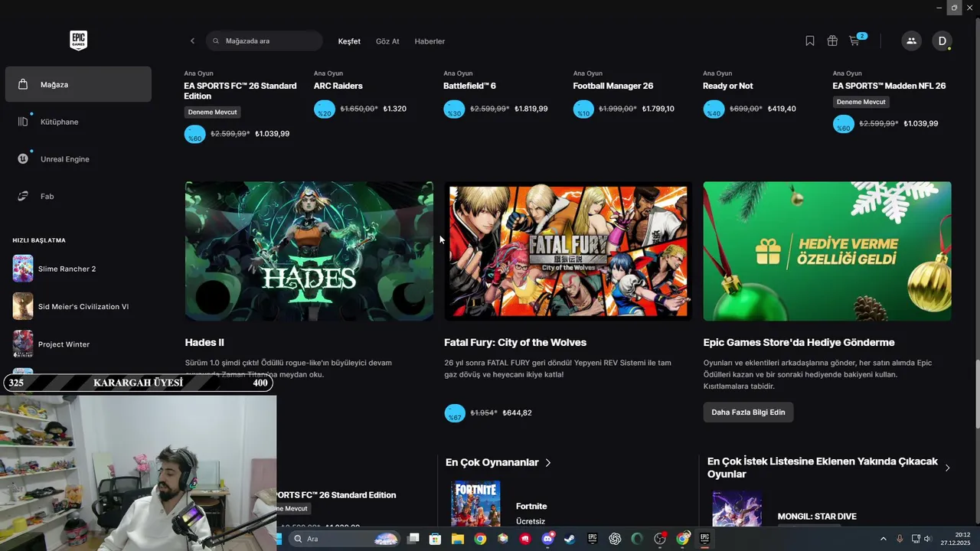Open Microsoft Store from the taskbar
This screenshot has height=551, width=980.
tap(435, 539)
